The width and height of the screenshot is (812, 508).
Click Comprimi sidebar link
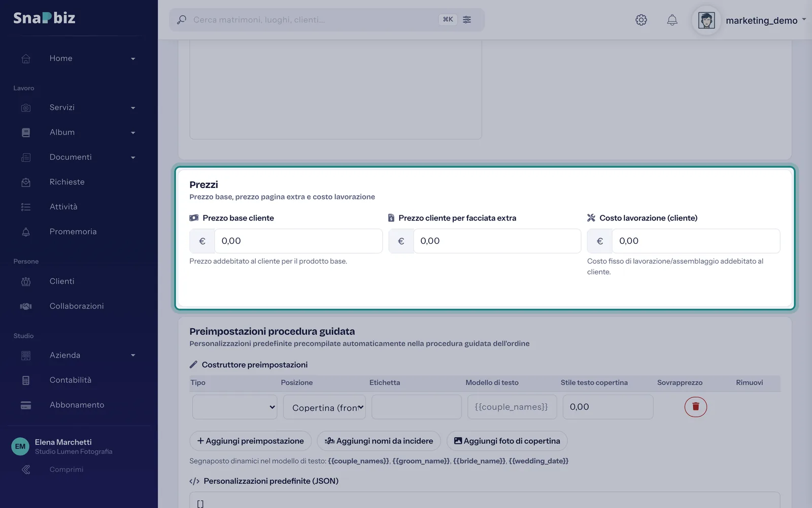tap(66, 469)
